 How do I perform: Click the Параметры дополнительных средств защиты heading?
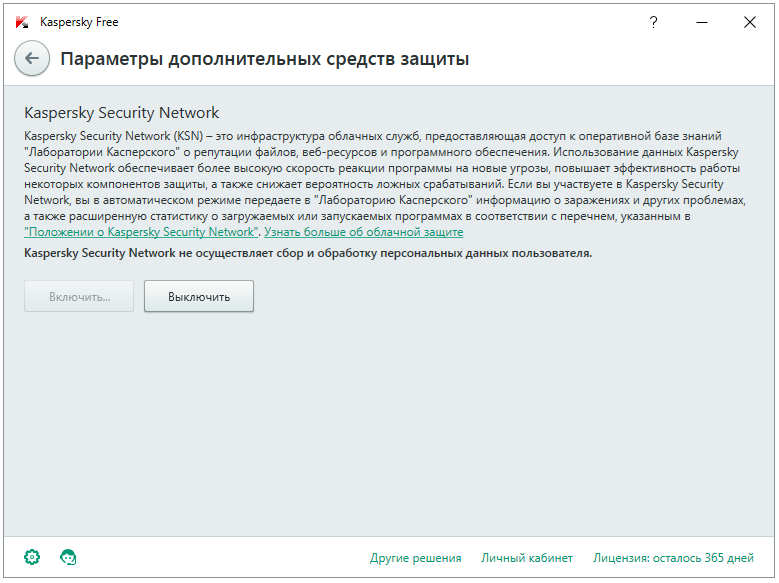tap(265, 59)
